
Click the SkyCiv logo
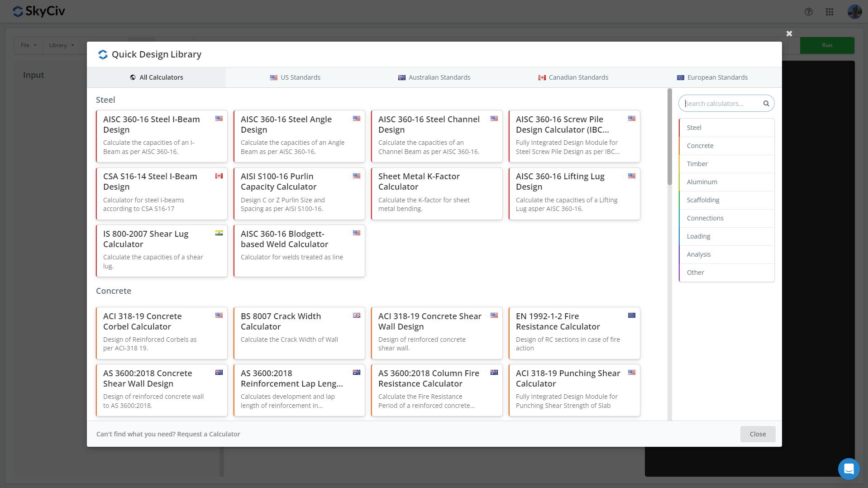click(39, 11)
